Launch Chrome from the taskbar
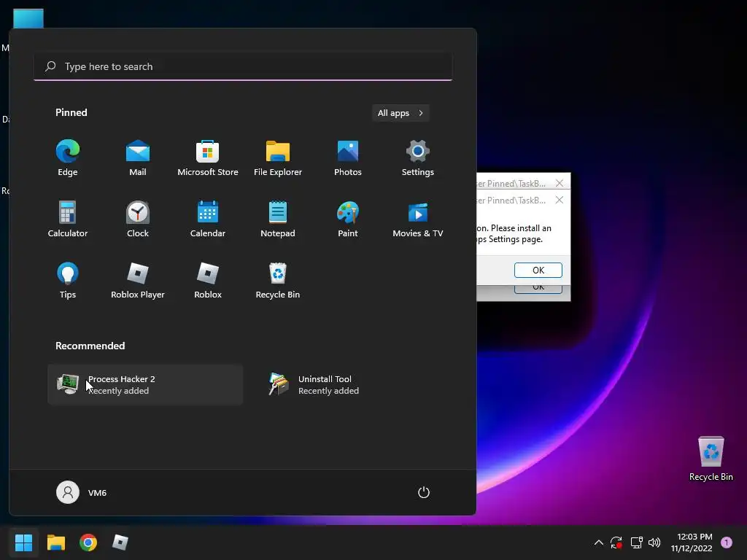Image resolution: width=747 pixels, height=560 pixels. tap(88, 542)
